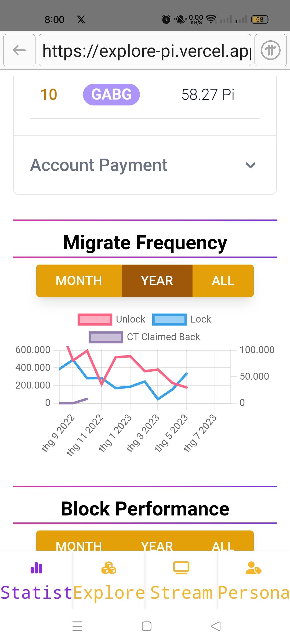Tap the Pi Network logo icon
Image resolution: width=290 pixels, height=644 pixels.
pos(270,50)
